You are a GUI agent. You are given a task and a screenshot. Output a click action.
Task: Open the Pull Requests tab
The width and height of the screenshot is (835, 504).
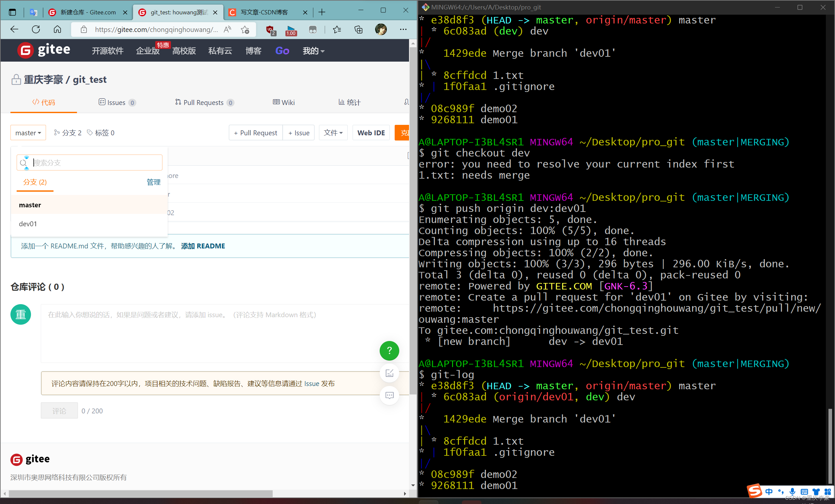[x=204, y=102]
